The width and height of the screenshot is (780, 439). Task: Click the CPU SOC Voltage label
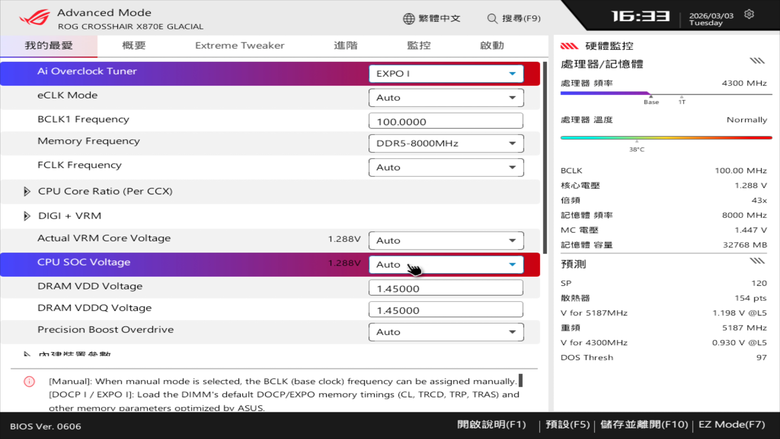[x=84, y=262]
